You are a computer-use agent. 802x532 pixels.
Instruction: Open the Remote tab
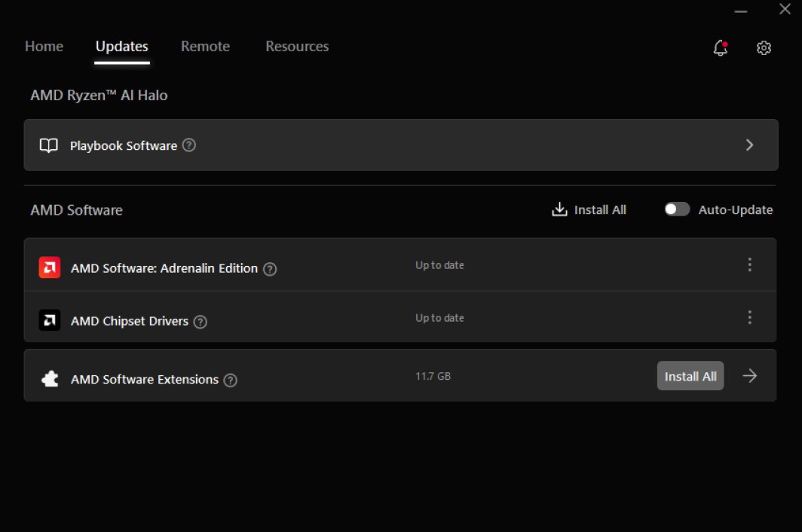pyautogui.click(x=205, y=47)
